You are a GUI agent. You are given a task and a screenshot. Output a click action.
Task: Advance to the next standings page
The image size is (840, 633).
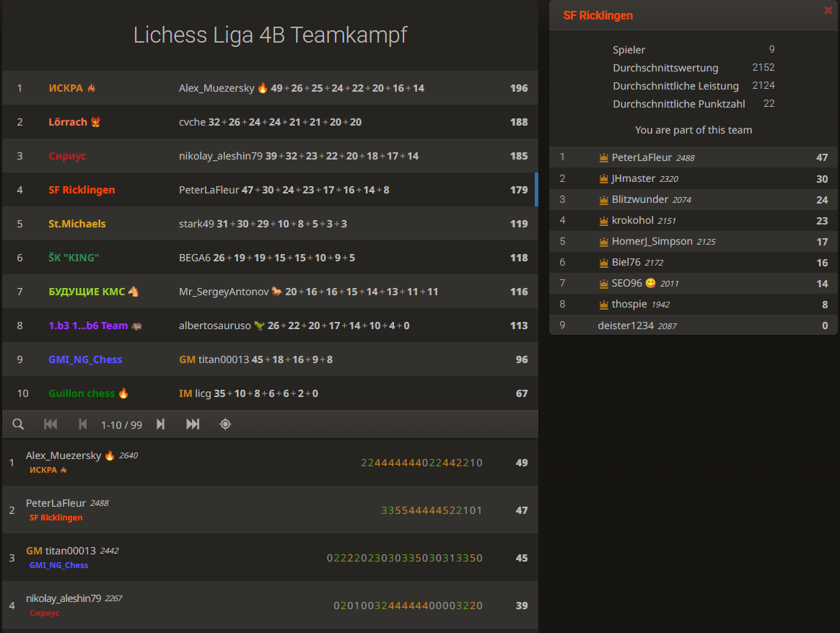pos(160,424)
